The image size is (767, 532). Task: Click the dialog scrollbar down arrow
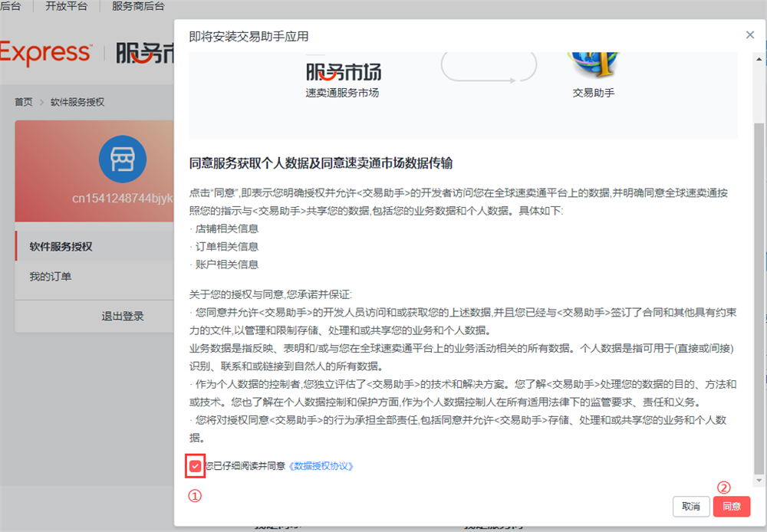pos(759,481)
